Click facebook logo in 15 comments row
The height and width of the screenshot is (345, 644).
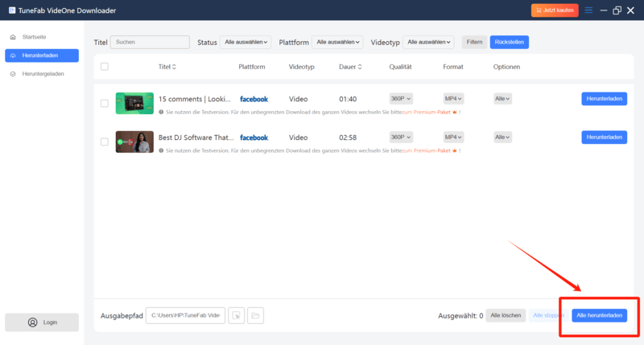click(x=254, y=99)
